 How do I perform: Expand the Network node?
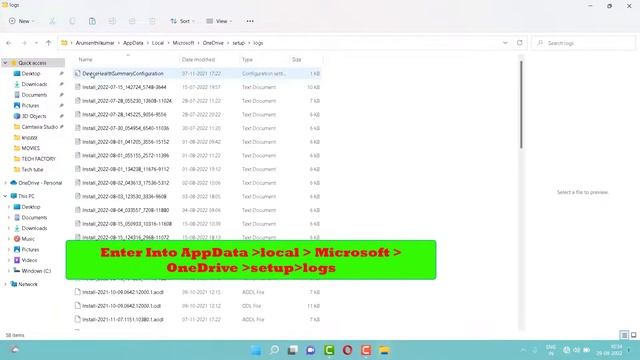click(5, 284)
